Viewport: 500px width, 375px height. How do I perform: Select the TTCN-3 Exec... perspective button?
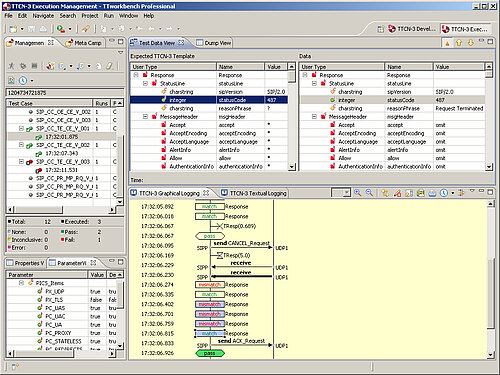[466, 29]
